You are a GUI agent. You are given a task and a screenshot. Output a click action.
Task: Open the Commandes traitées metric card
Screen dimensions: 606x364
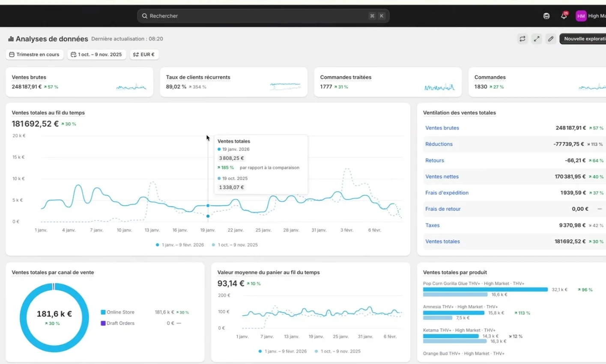(388, 82)
